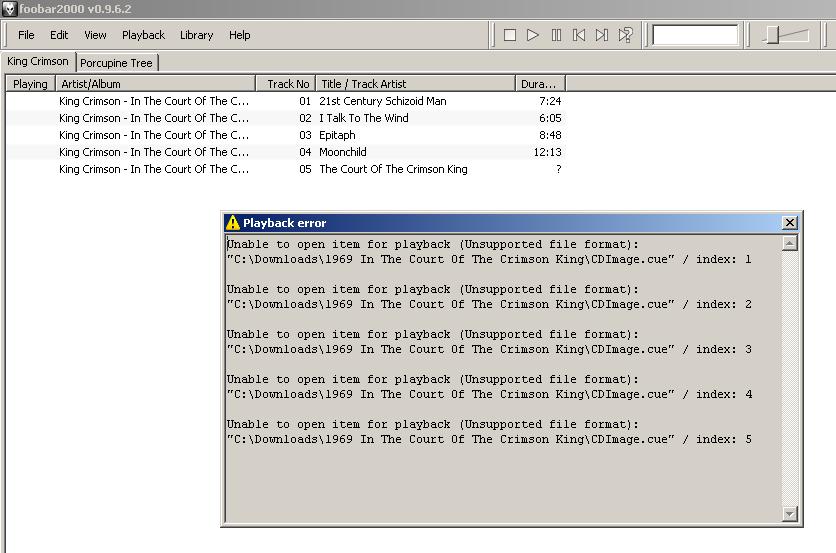This screenshot has height=553, width=836.
Task: Click the Artist/Album cell of the Epitaph row
Action: pos(154,135)
